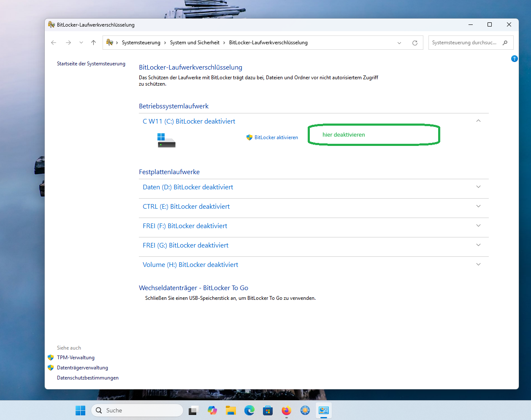Open Datenträgerverwaltung link
This screenshot has height=420, width=531.
pyautogui.click(x=82, y=368)
